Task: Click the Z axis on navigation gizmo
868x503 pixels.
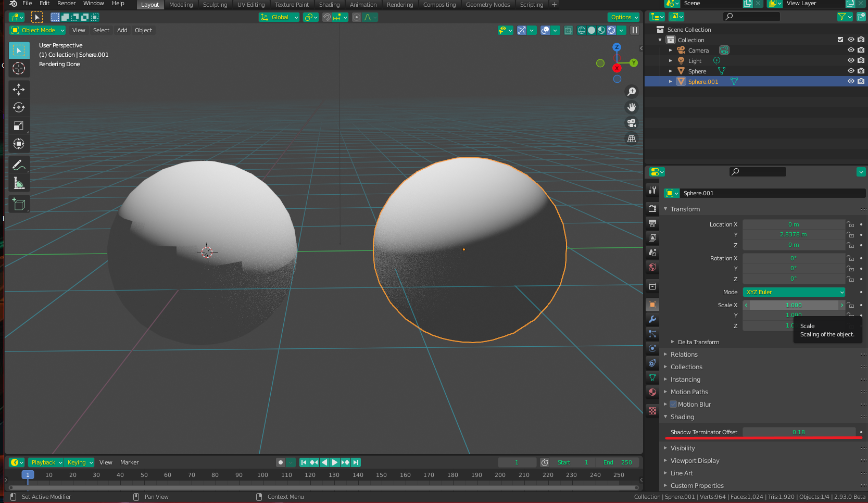Action: 617,47
